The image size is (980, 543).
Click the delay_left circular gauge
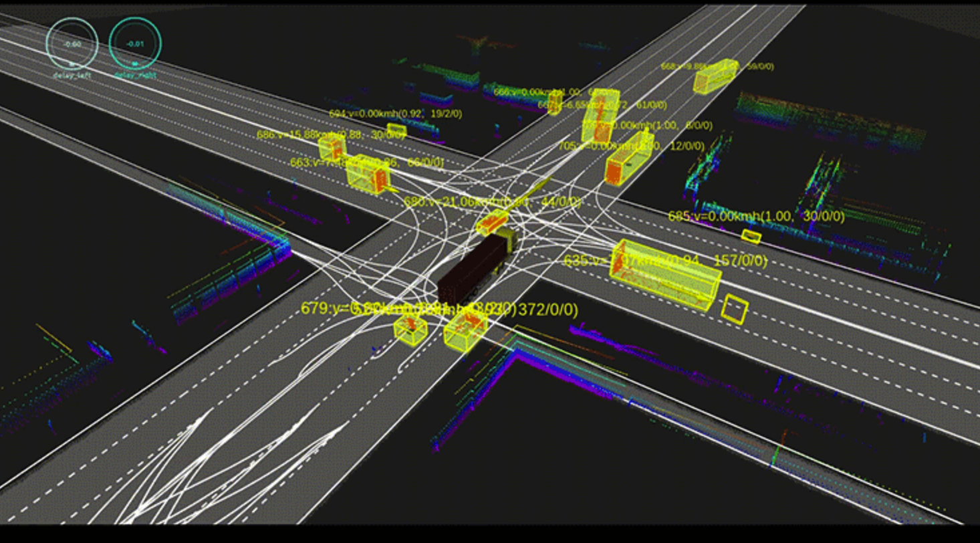72,43
